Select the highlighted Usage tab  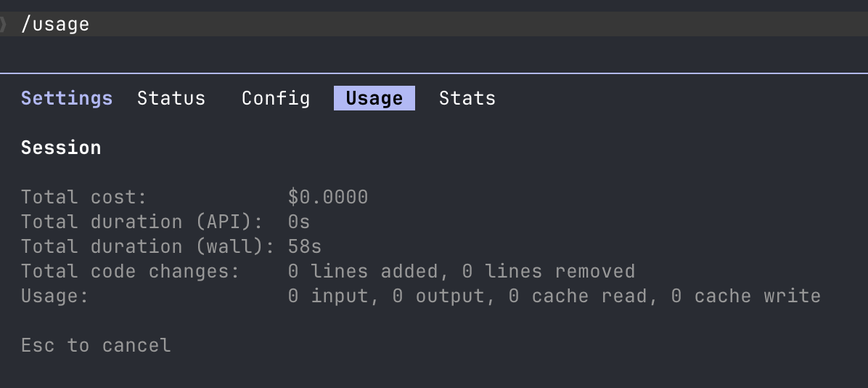point(374,98)
